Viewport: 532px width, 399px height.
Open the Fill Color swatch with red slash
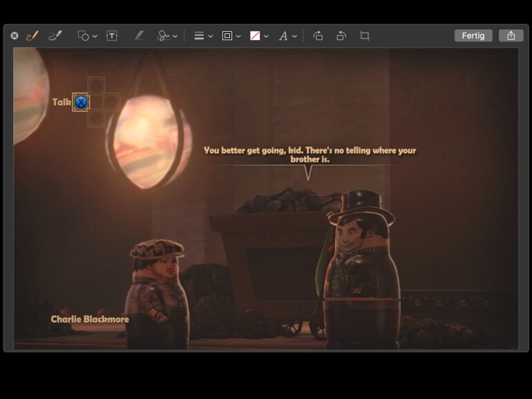255,36
